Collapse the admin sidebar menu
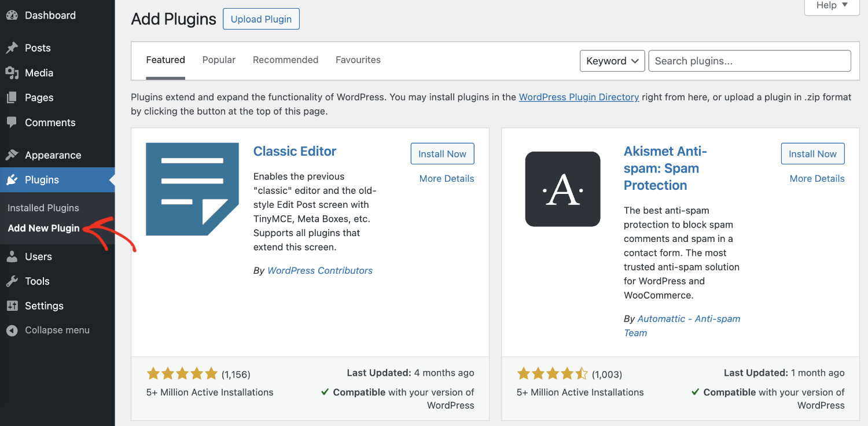Viewport: 868px width, 426px height. click(50, 330)
